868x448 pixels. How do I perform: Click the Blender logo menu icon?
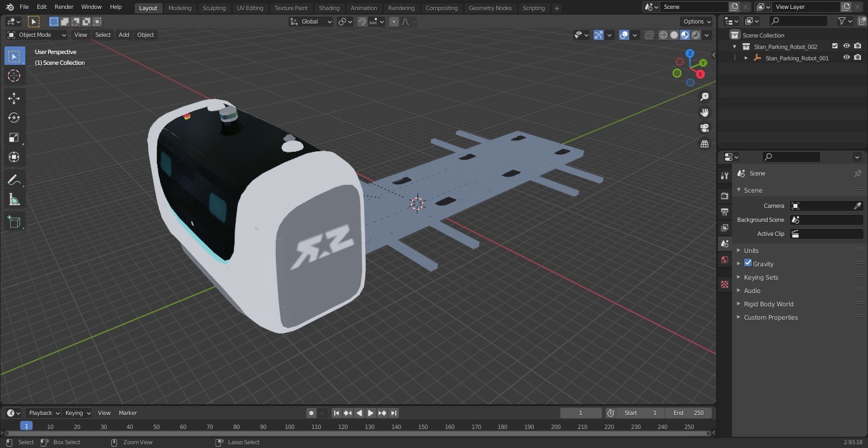click(x=10, y=7)
